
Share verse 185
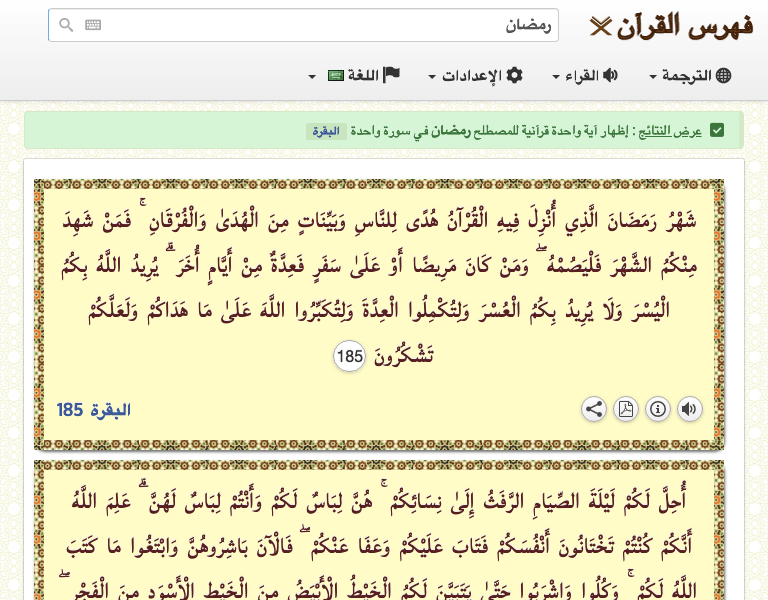click(594, 409)
